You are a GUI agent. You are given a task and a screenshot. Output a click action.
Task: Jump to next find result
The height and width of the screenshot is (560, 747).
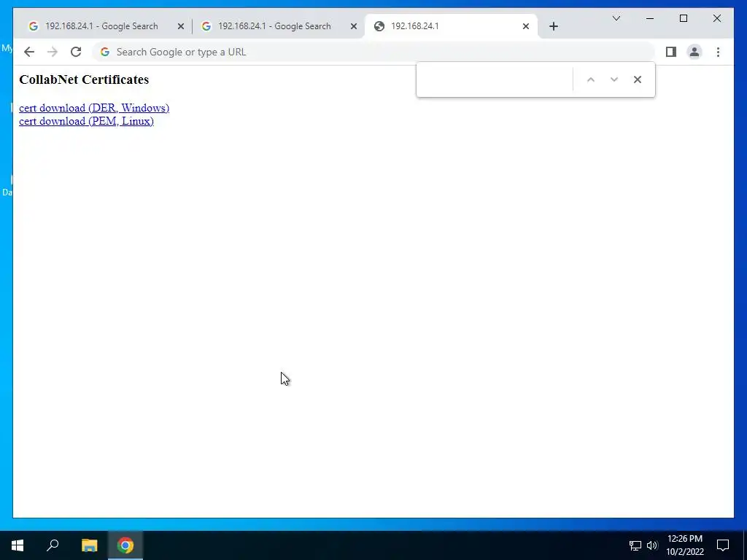click(x=614, y=79)
